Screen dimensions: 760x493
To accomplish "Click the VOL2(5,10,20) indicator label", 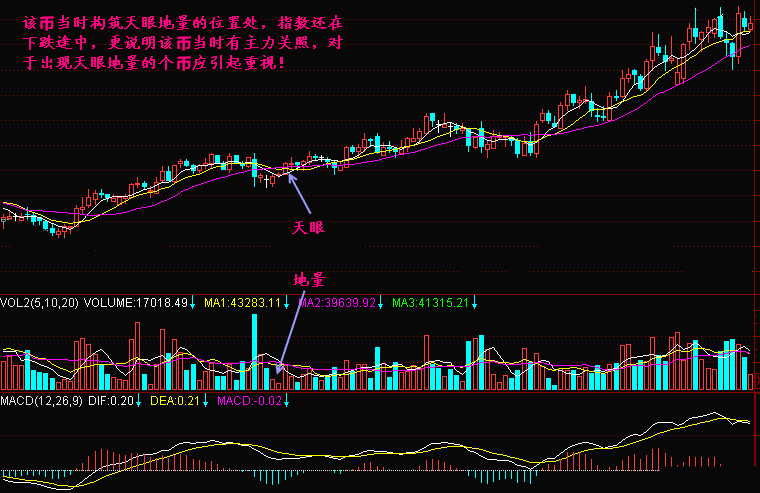I will tap(39, 303).
